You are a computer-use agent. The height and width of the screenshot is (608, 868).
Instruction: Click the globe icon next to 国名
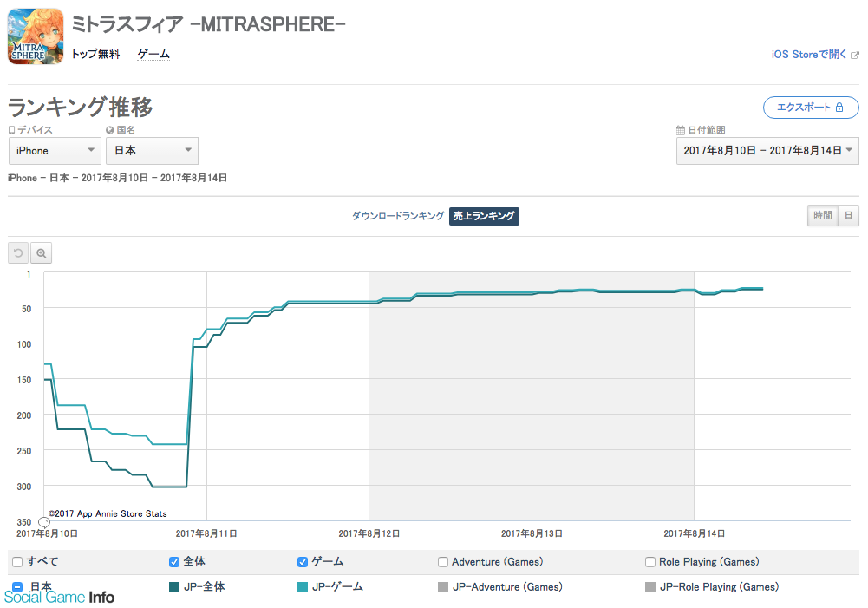(x=109, y=130)
